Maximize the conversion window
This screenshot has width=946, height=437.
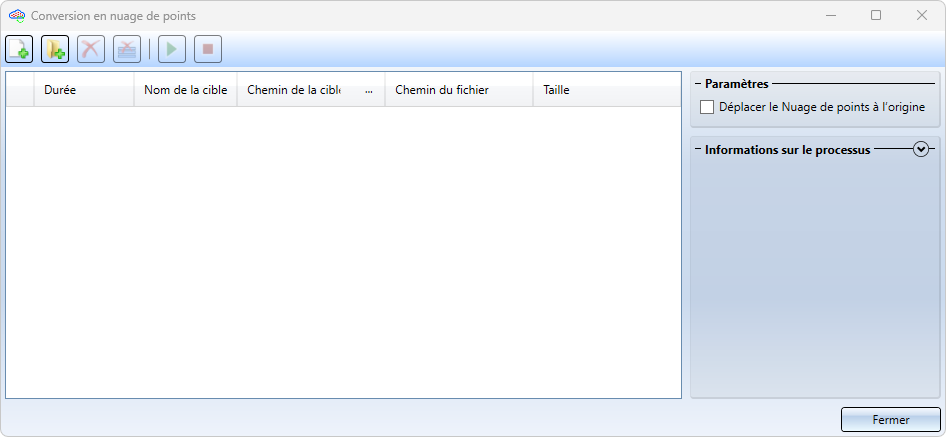tap(876, 15)
